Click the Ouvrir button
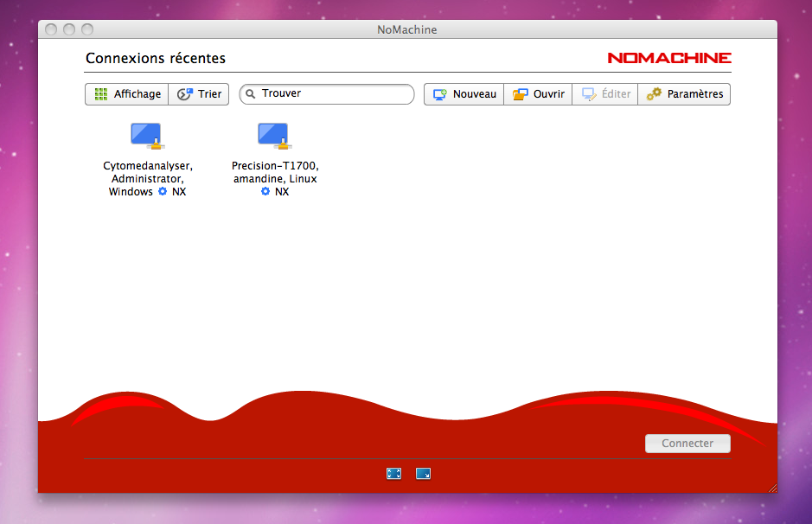The image size is (812, 524). (538, 94)
